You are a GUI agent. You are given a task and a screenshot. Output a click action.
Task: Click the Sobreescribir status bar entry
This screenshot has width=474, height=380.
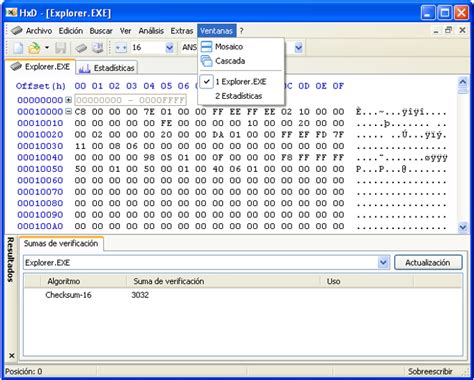click(430, 371)
